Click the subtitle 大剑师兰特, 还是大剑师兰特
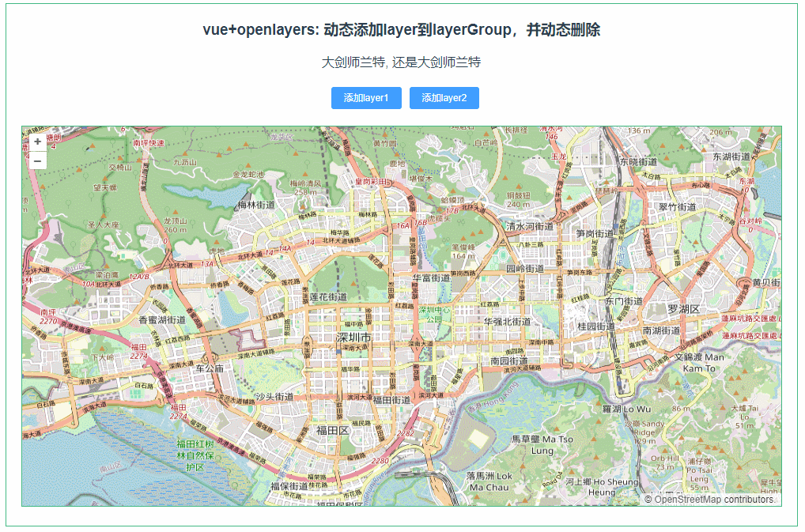This screenshot has width=805, height=532. click(402, 62)
